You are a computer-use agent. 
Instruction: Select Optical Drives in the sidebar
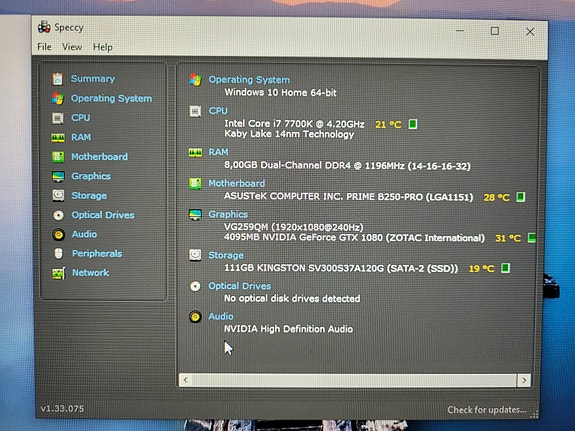coord(103,215)
